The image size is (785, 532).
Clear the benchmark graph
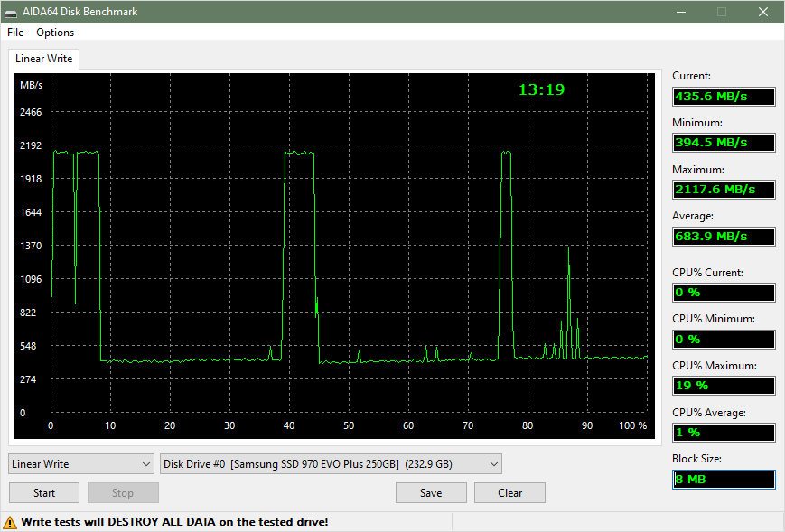509,493
